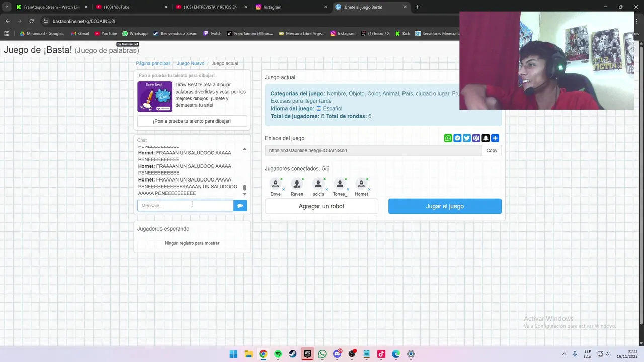Click Raven's player avatar
This screenshot has height=362, width=644.
pyautogui.click(x=297, y=184)
